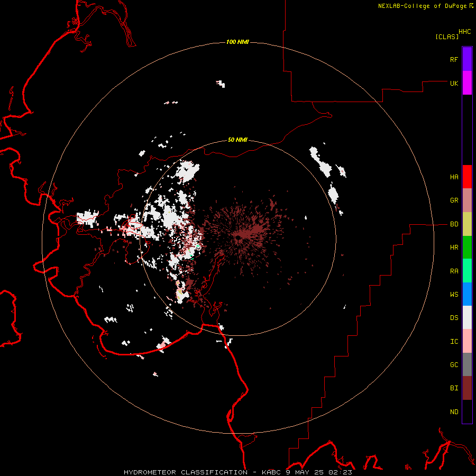This screenshot has width=476, height=476.
Task: Click the RF legend label
Action: [454, 59]
